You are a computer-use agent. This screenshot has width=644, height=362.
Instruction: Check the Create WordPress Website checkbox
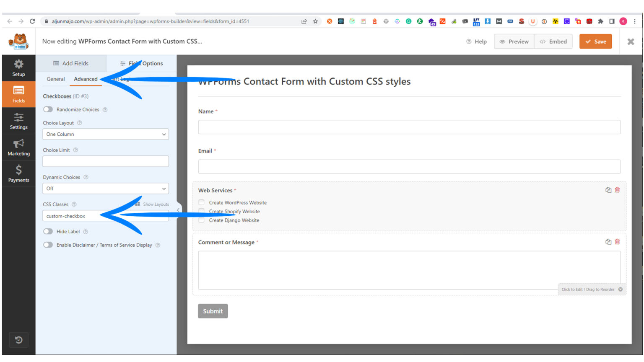click(x=202, y=202)
